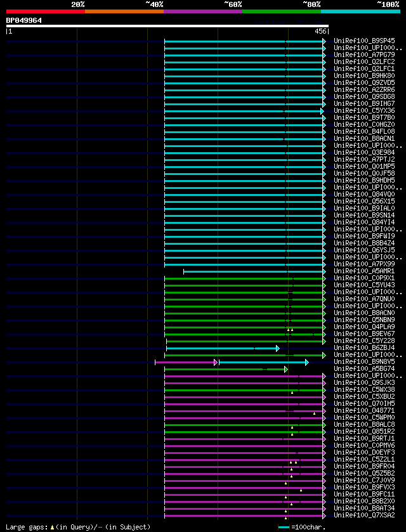
Task: Click the UniRef100_B8B4Z4 label
Action: click(364, 243)
